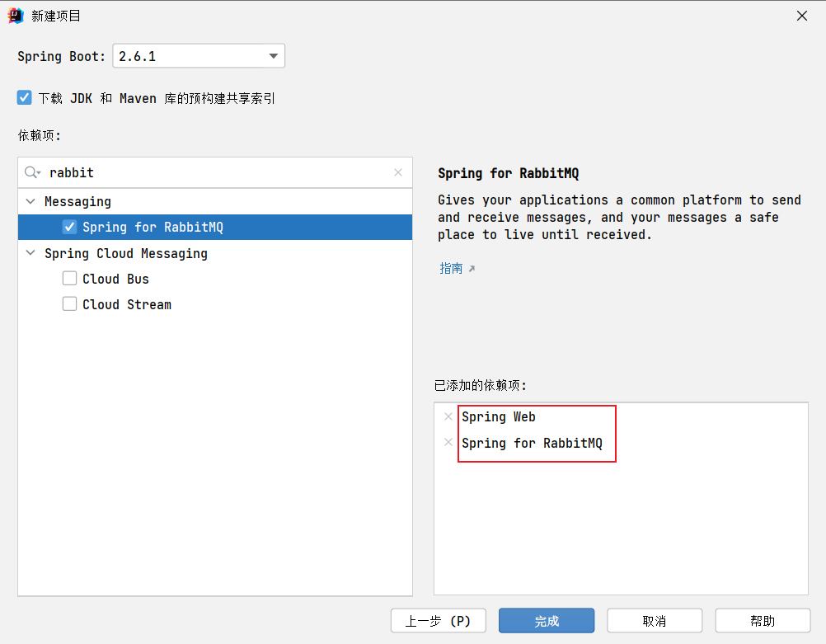Select Spring for RabbitMQ tree row
The width and height of the screenshot is (826, 644).
tap(215, 227)
